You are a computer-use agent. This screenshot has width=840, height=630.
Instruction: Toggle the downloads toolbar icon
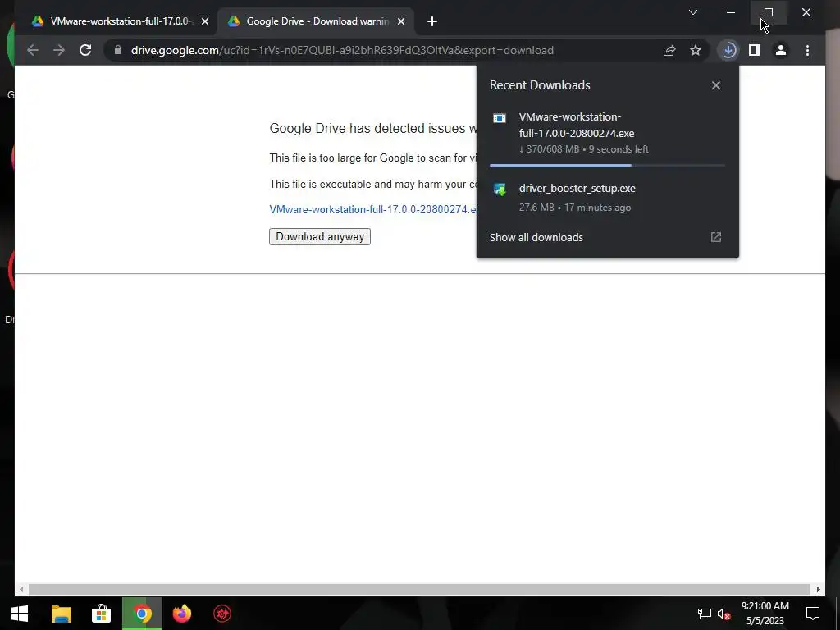click(x=728, y=50)
